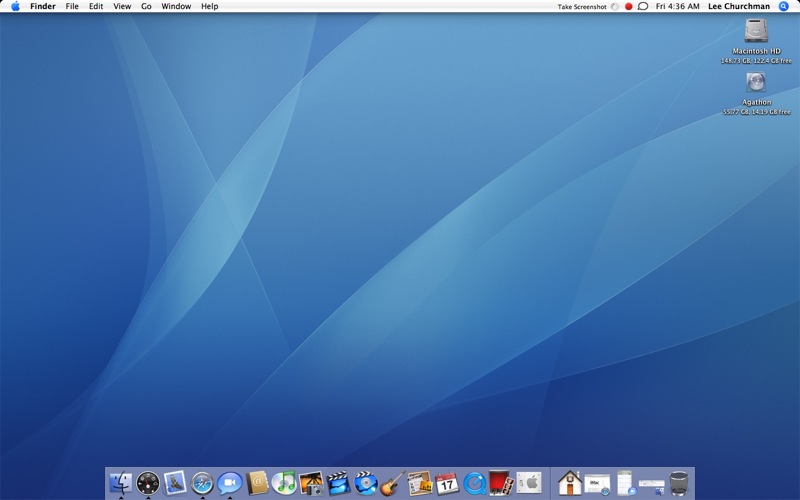
Task: Restore the minimized window in the Dock
Action: click(x=652, y=486)
